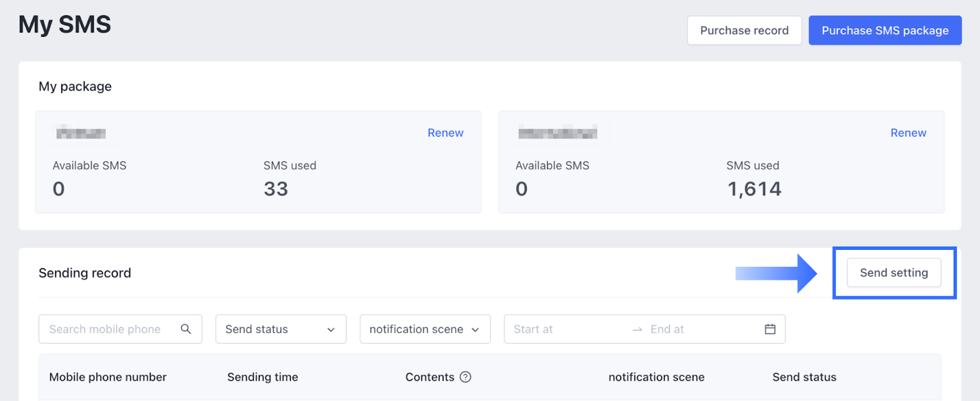Viewport: 980px width, 401px height.
Task: Renew the package with 33 SMS used
Action: 445,133
